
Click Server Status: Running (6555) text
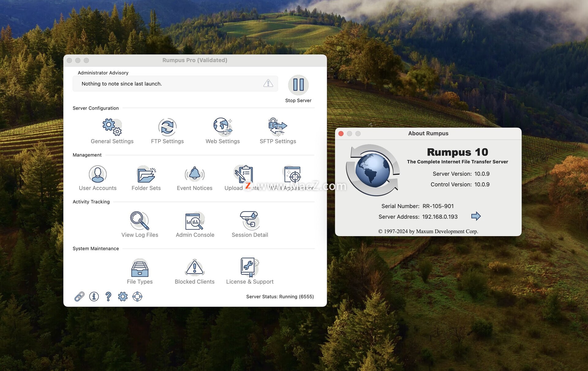(x=280, y=297)
